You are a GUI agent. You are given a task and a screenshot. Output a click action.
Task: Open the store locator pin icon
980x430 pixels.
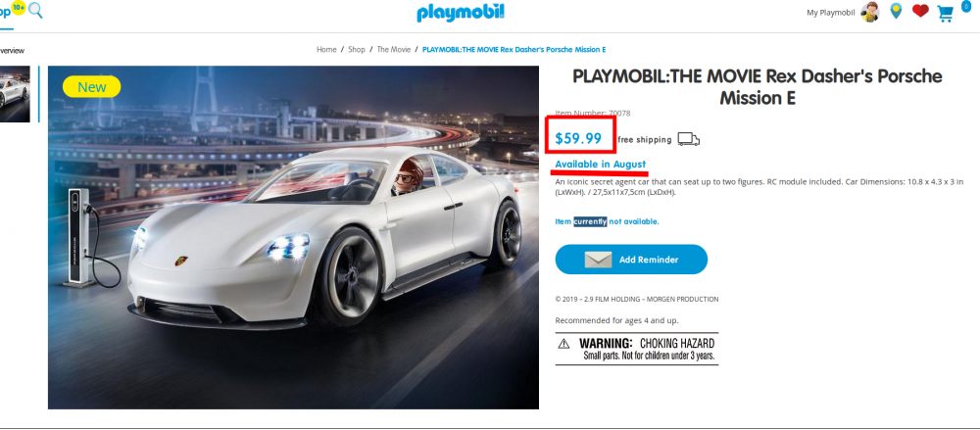(x=897, y=11)
